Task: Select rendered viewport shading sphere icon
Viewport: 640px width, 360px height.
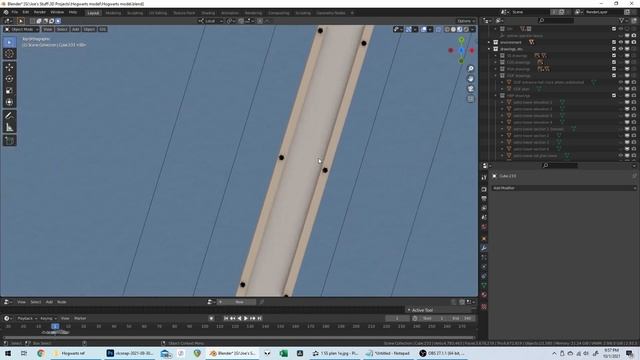Action: pos(466,29)
